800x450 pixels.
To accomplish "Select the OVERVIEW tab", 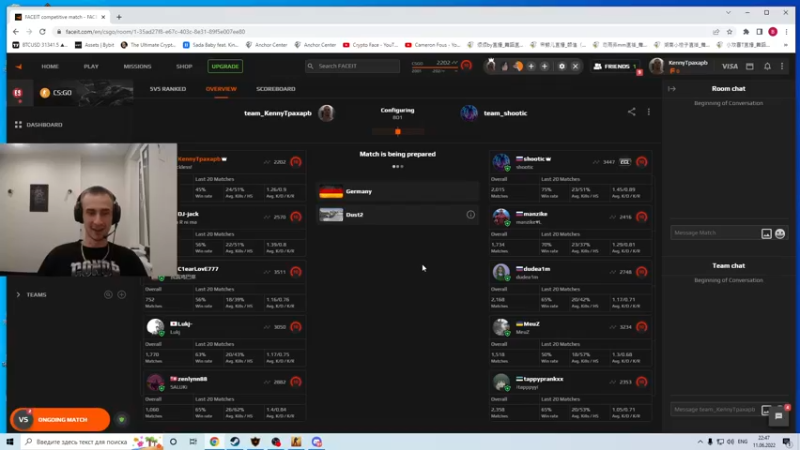I will click(221, 89).
